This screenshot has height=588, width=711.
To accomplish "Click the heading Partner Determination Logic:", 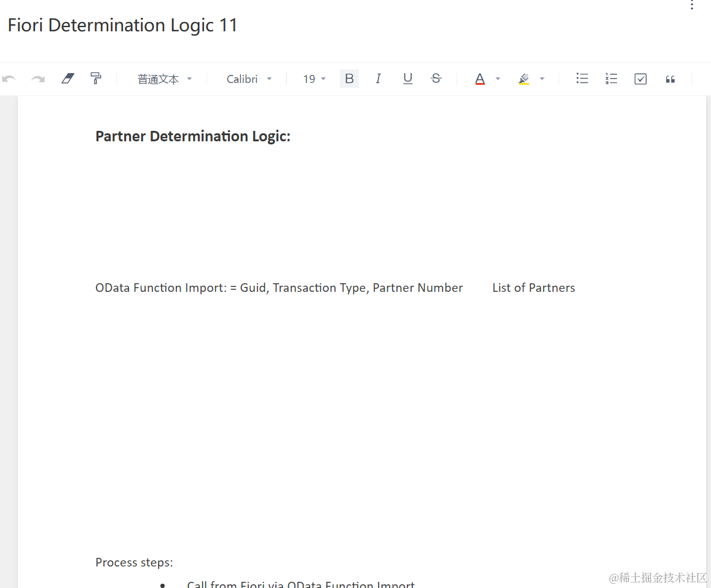I will tap(193, 136).
